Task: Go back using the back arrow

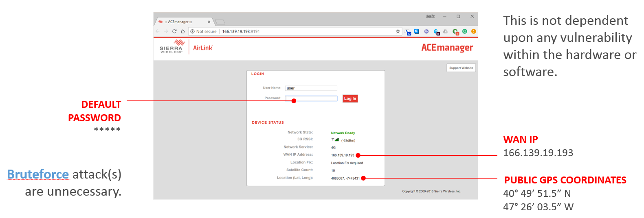Action: click(158, 31)
